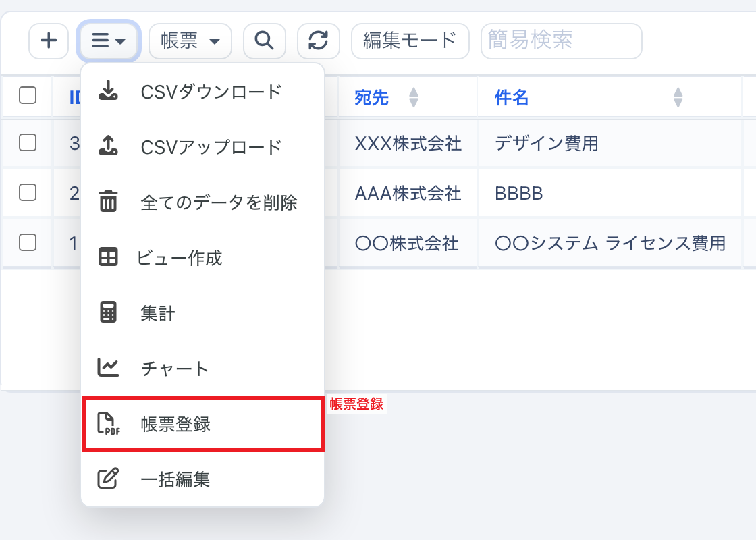Click the XXX株式会社 cell
Screen dimensions: 756x540
tap(408, 143)
